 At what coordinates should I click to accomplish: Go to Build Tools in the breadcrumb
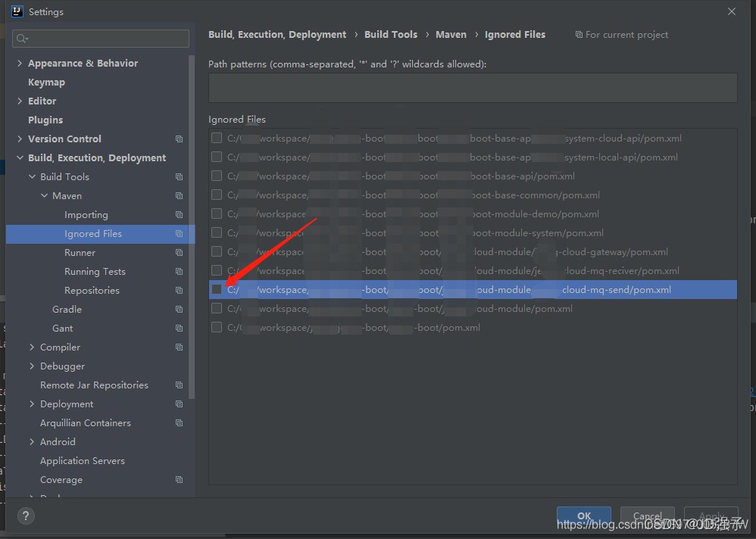pos(391,35)
